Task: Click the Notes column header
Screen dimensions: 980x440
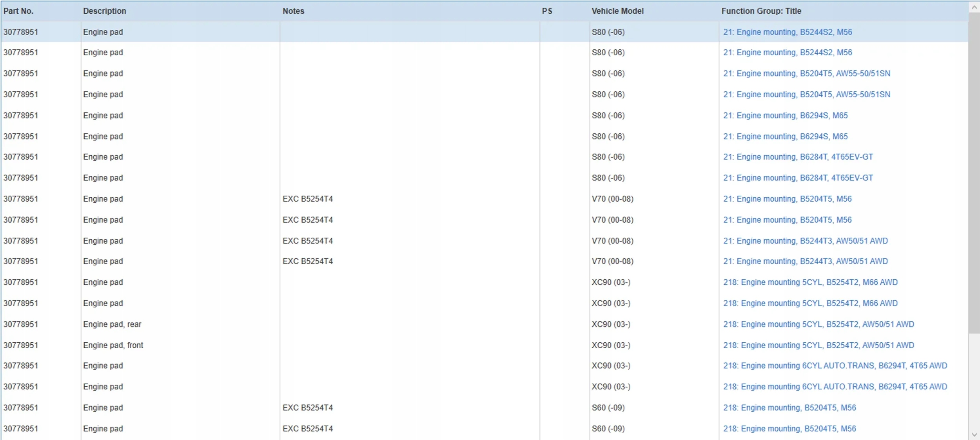Action: (x=293, y=11)
